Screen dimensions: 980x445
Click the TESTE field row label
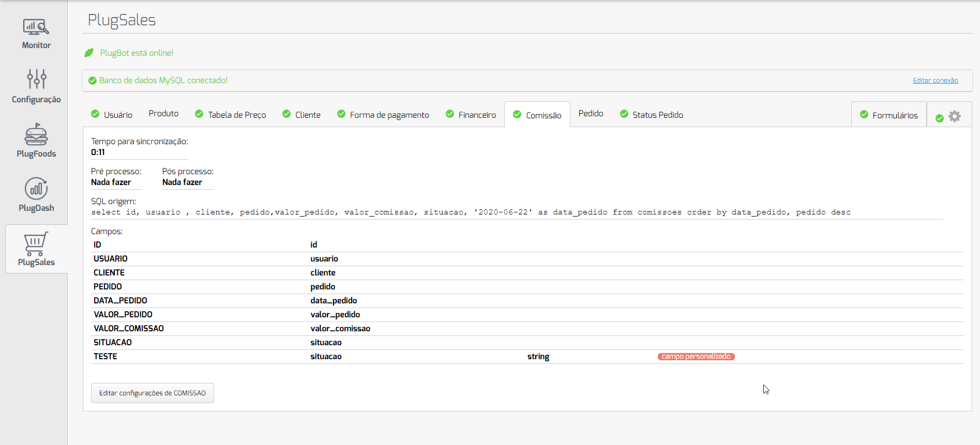(x=105, y=357)
